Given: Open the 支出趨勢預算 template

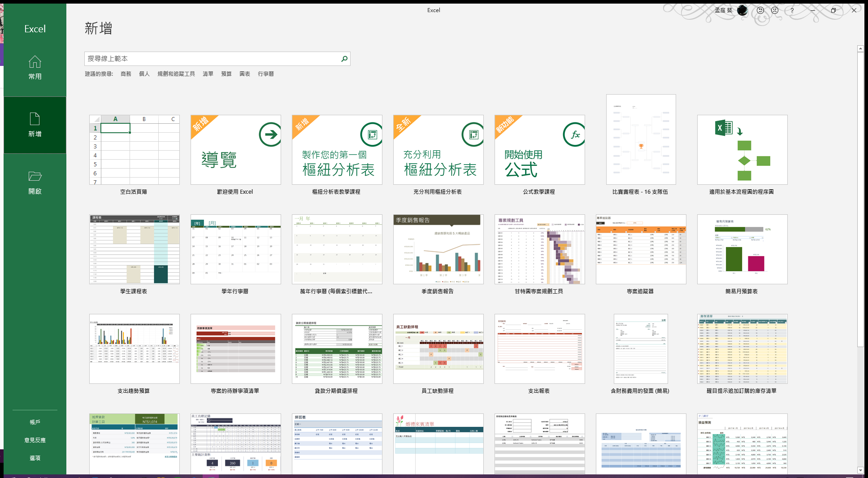Looking at the screenshot, I should tap(135, 349).
